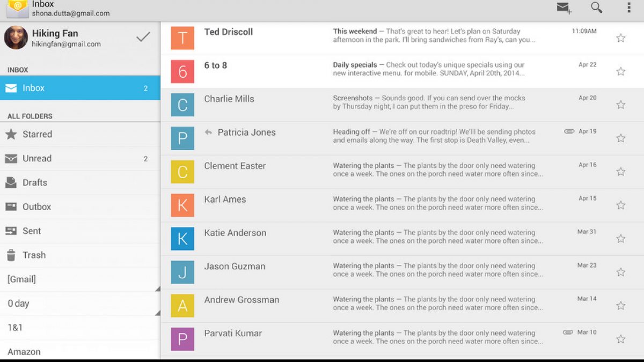Tap Charlie Mills' blue C avatar
Viewport: 644px width, 362px height.
182,105
